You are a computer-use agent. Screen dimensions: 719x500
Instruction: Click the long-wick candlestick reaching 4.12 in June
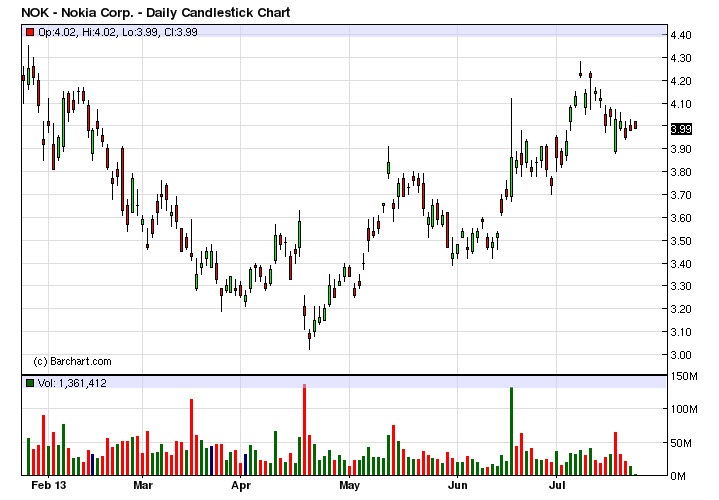coord(511,150)
